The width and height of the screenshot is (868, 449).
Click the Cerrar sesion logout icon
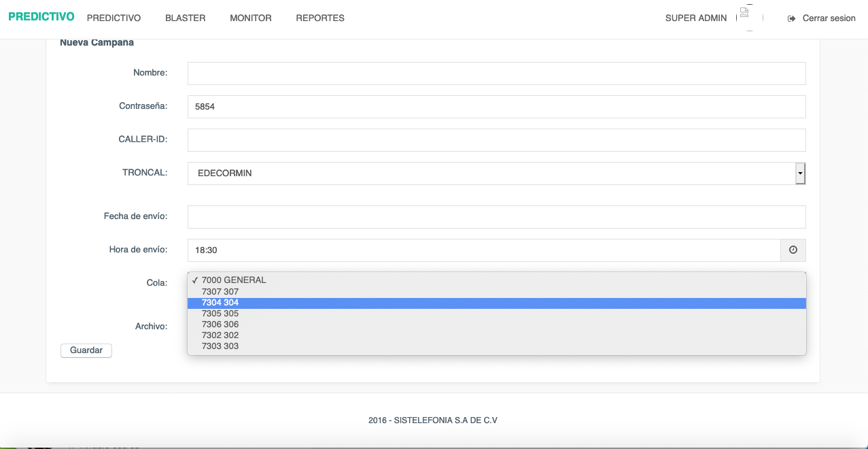tap(791, 18)
